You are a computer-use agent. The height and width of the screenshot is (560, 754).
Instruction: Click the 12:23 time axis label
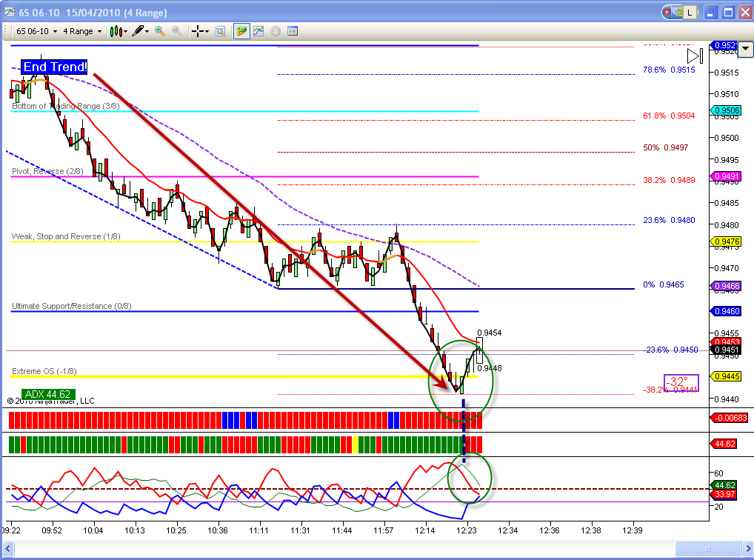[x=466, y=530]
